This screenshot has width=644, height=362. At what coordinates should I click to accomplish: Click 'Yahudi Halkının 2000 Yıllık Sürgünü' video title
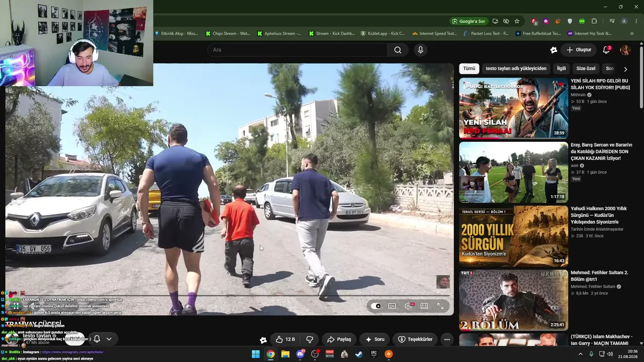(x=599, y=215)
